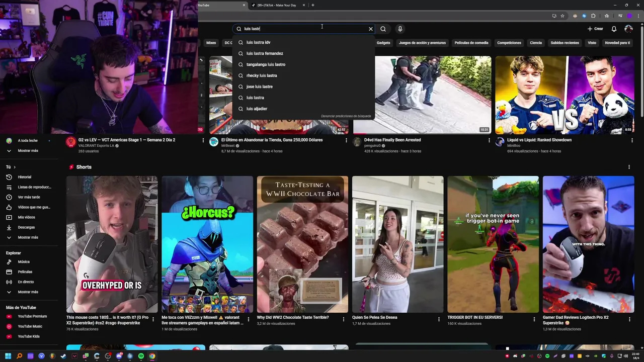
Task: Click Denunciar predicciones de búsqueda link
Action: (346, 116)
